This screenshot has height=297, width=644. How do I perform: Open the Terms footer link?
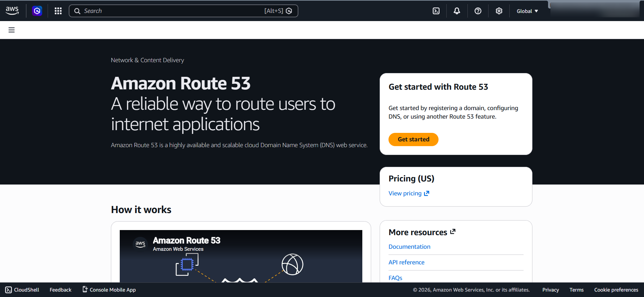[x=576, y=290]
